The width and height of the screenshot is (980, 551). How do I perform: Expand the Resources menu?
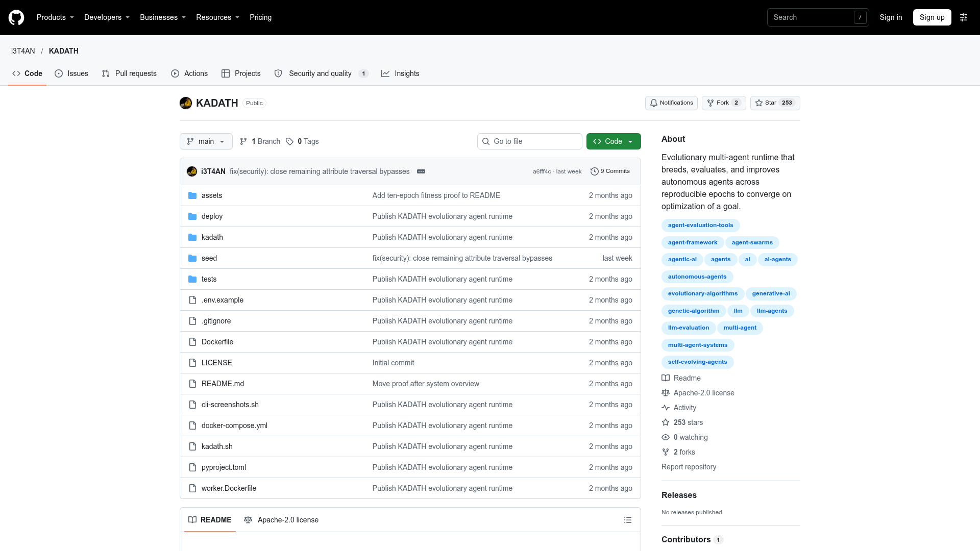217,17
